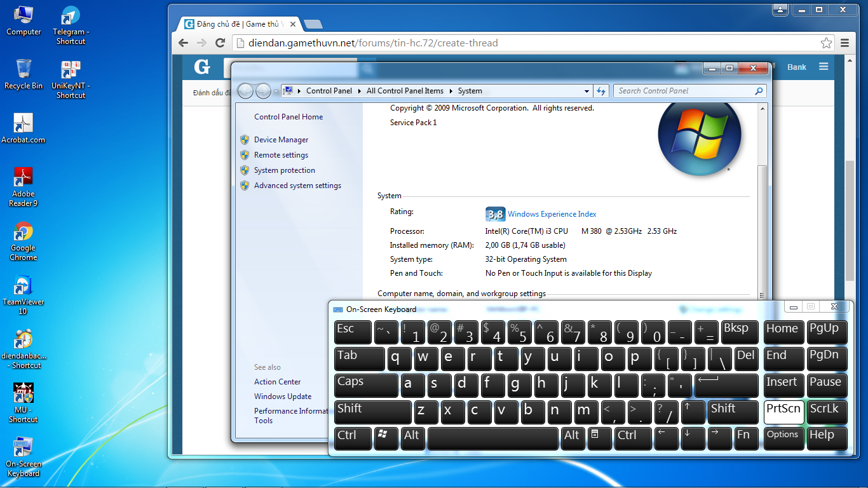This screenshot has height=488, width=868.
Task: Open Device Manager link
Action: click(281, 140)
